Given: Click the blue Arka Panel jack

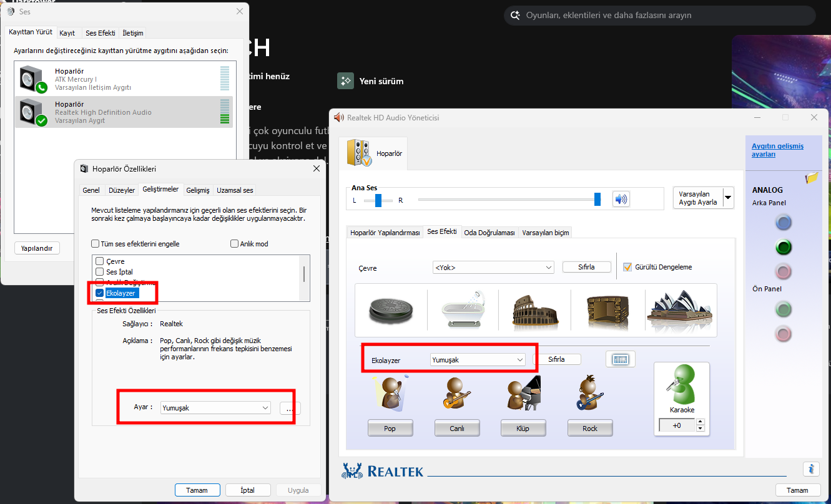Looking at the screenshot, I should click(783, 222).
